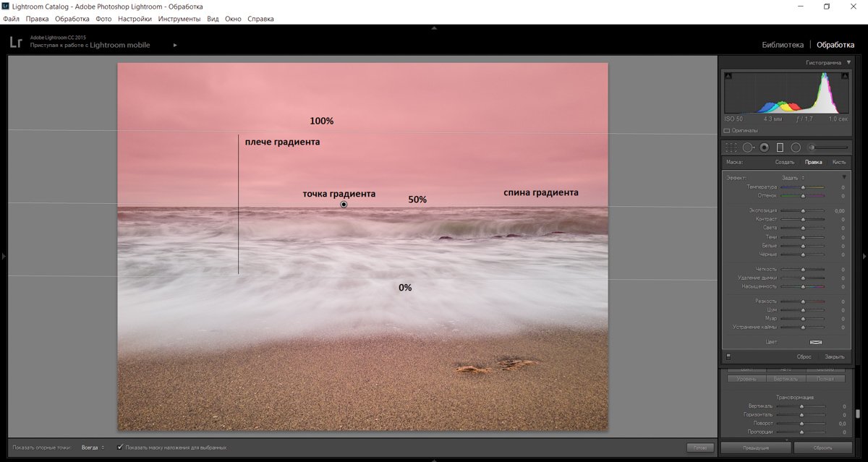
Task: Click the Цвет color swatch
Action: 816,342
